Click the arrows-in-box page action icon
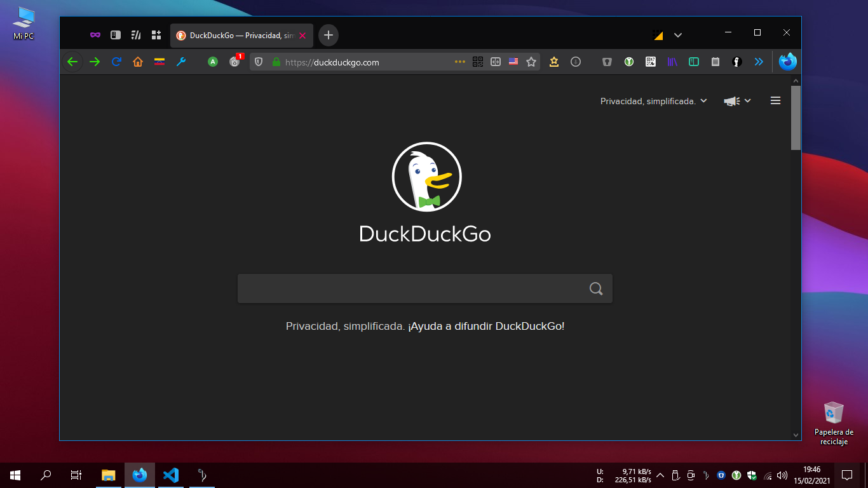Viewport: 868px width, 488px height. (x=496, y=62)
